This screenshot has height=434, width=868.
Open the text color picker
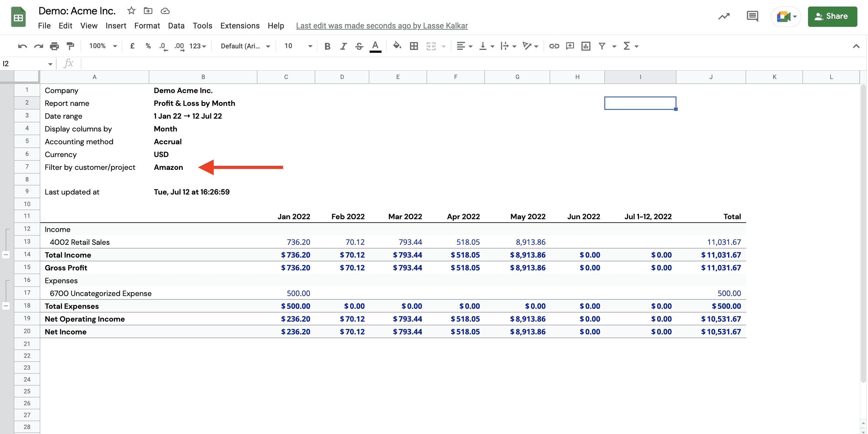click(375, 46)
